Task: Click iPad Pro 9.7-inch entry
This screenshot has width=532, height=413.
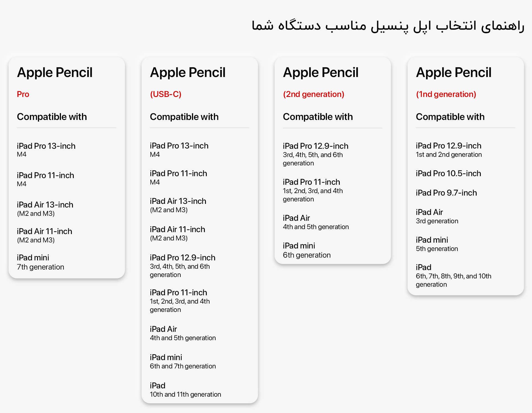Action: click(446, 193)
